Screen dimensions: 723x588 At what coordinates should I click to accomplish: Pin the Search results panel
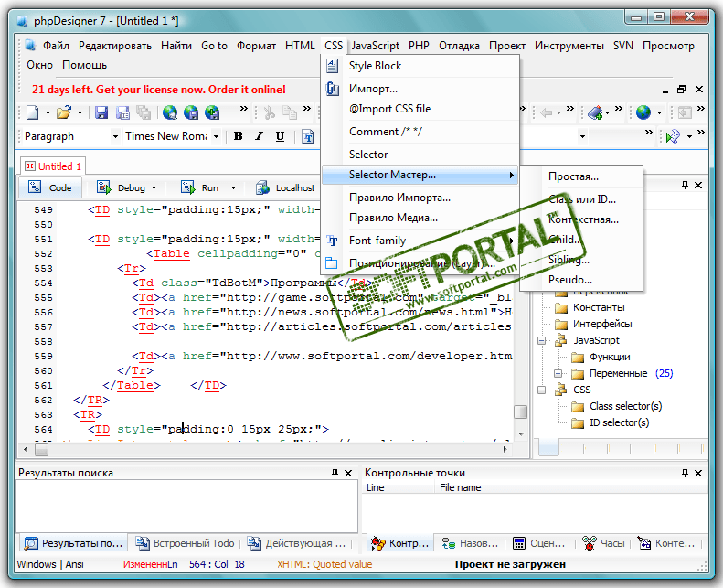[335, 473]
